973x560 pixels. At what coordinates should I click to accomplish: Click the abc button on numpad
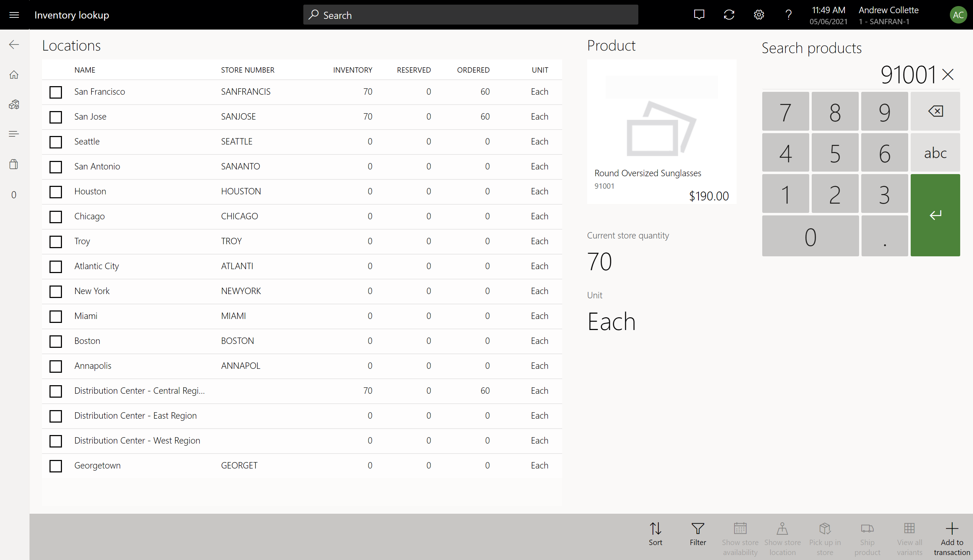coord(935,152)
